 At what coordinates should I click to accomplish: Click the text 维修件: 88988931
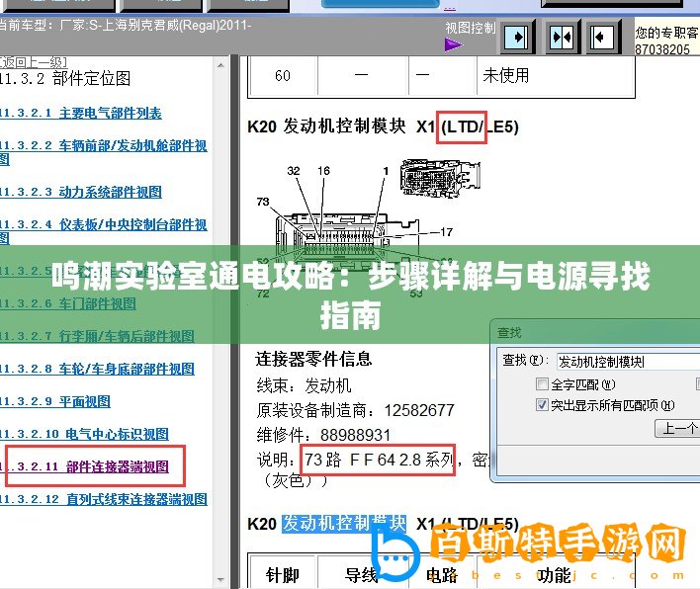[x=323, y=435]
